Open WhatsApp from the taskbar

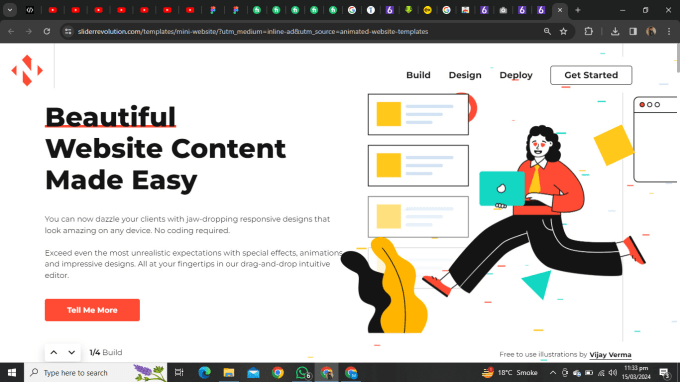[302, 372]
